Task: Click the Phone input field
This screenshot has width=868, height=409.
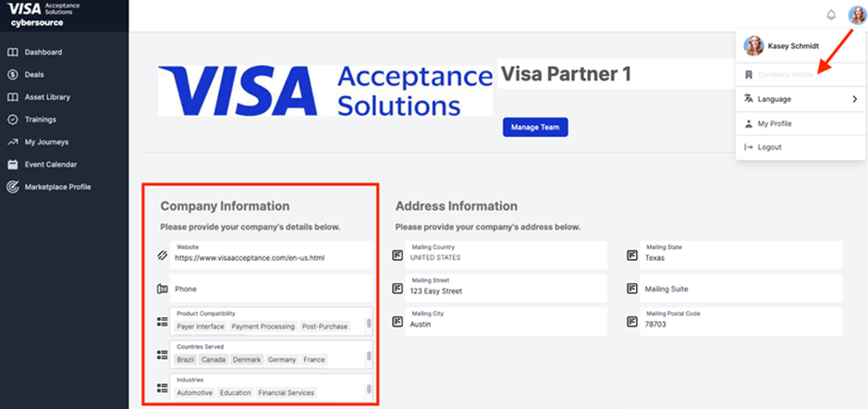Action: pyautogui.click(x=272, y=289)
